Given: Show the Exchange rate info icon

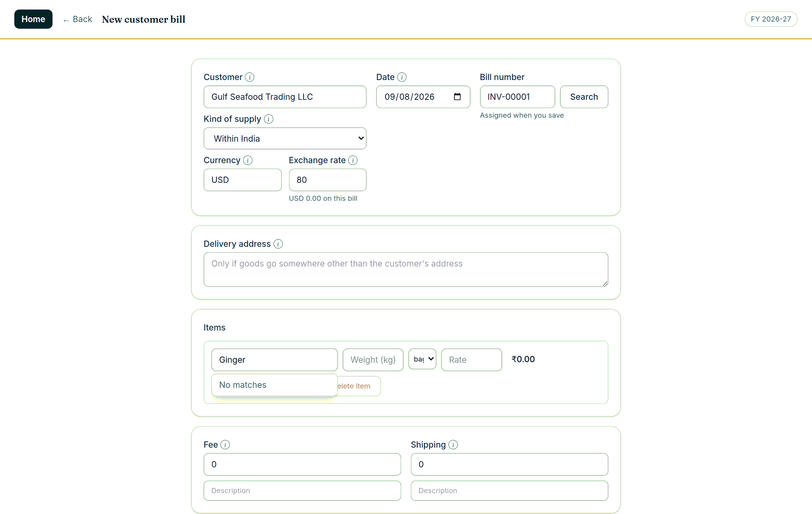Looking at the screenshot, I should click(x=353, y=160).
